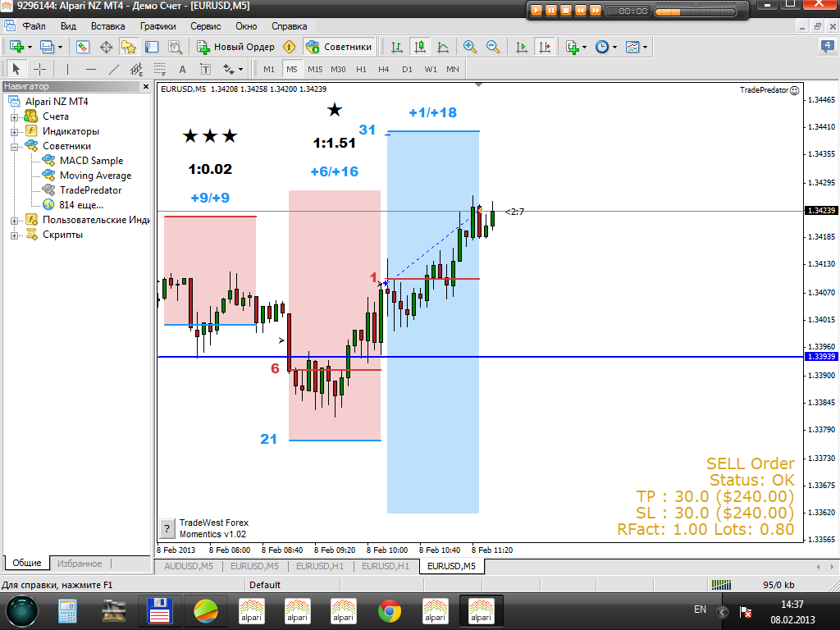Open profiles dropdown arrow
This screenshot has height=630, width=840.
pos(60,47)
